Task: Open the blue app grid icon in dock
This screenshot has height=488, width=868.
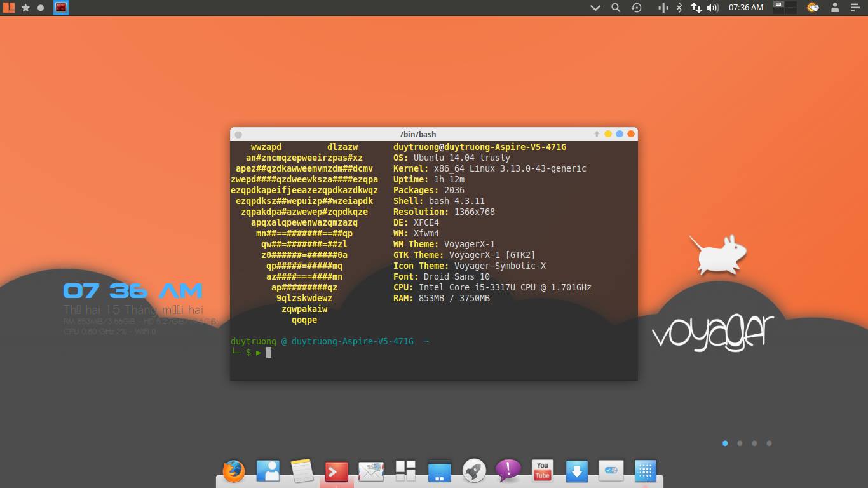Action: pos(646,471)
